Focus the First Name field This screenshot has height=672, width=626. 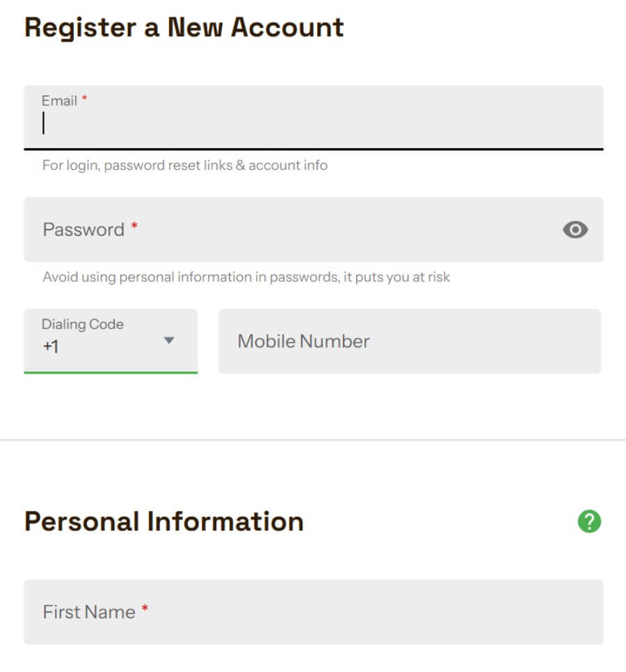pos(314,612)
